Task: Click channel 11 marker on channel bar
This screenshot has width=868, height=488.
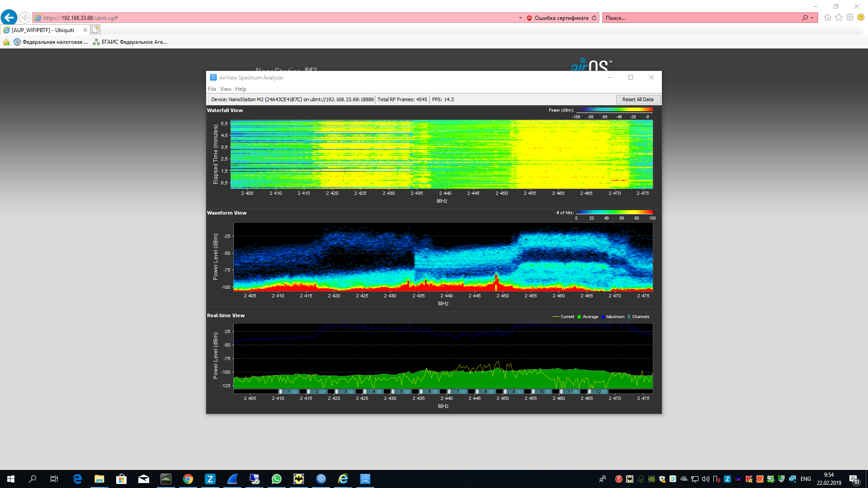Action: pos(571,392)
